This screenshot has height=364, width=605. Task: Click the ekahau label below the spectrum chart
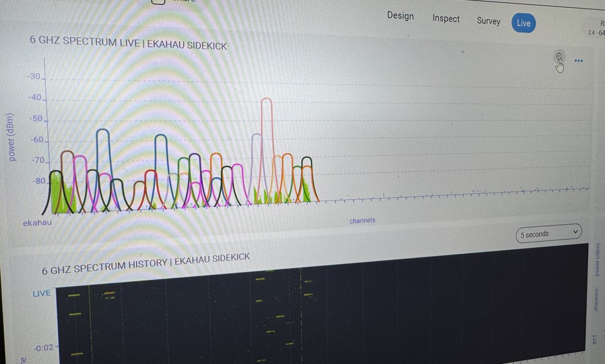[x=37, y=221]
